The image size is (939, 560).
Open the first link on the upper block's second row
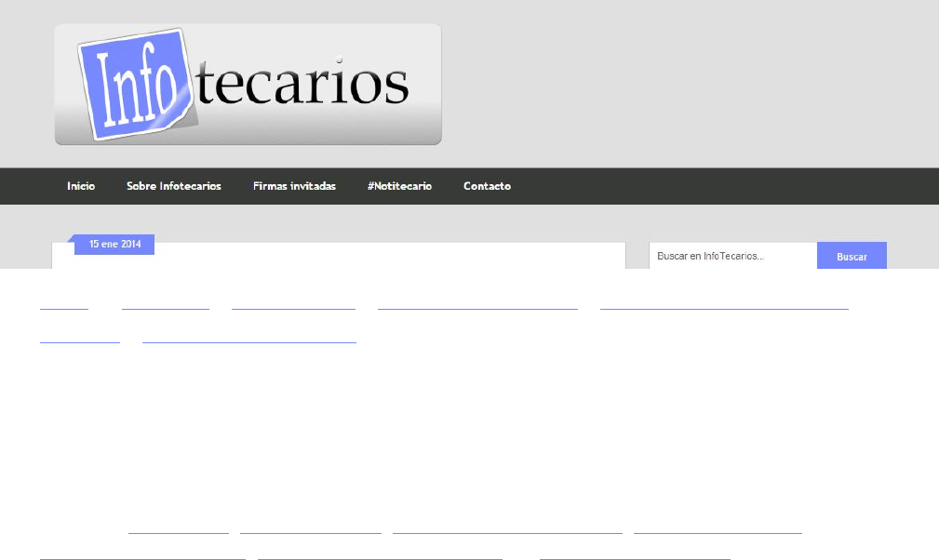(x=80, y=340)
